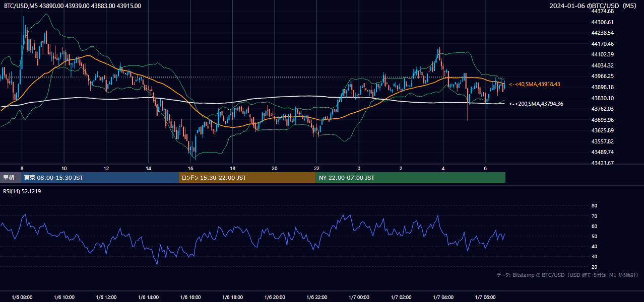Click the 40 SMA 43918.43 label
This screenshot has height=302, width=644.
click(535, 84)
